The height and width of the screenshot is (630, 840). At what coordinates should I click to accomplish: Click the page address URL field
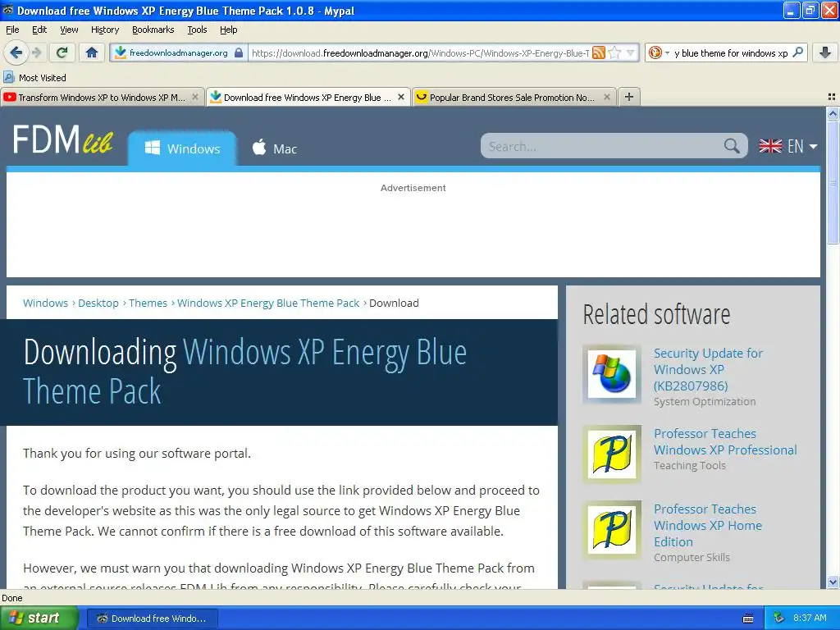click(x=420, y=52)
